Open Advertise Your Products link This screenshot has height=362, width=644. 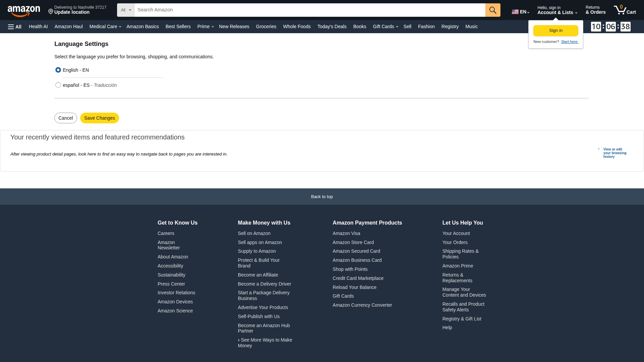coord(263,307)
